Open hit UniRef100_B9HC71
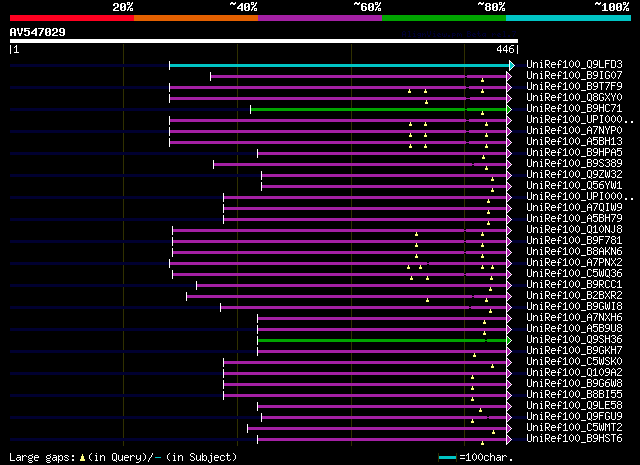This screenshot has height=465, width=640. click(x=574, y=109)
